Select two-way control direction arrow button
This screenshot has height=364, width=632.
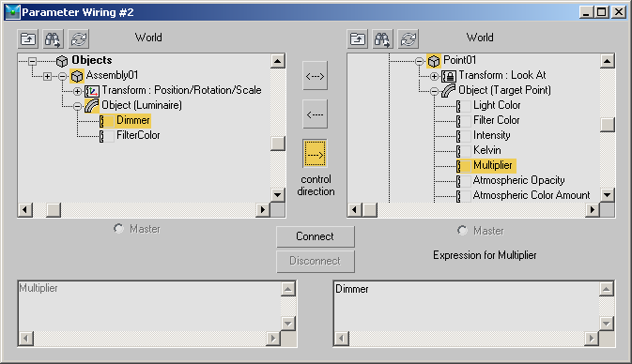(x=315, y=76)
